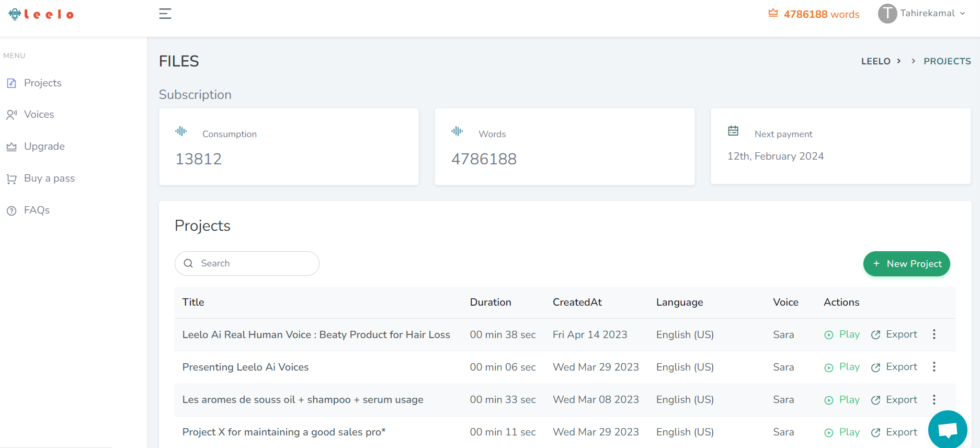Click the Leelo logo

pyautogui.click(x=41, y=14)
